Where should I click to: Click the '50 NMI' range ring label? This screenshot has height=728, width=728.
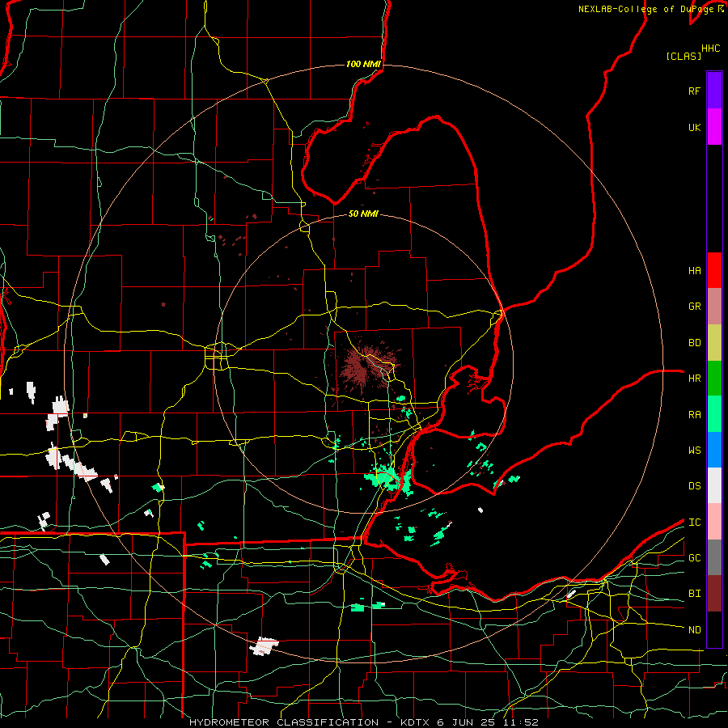363,214
